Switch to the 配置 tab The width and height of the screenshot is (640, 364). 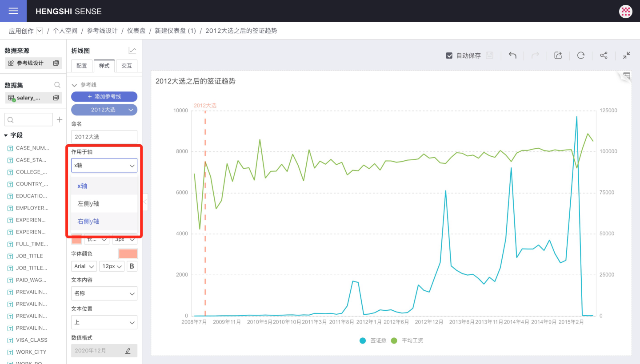point(82,66)
